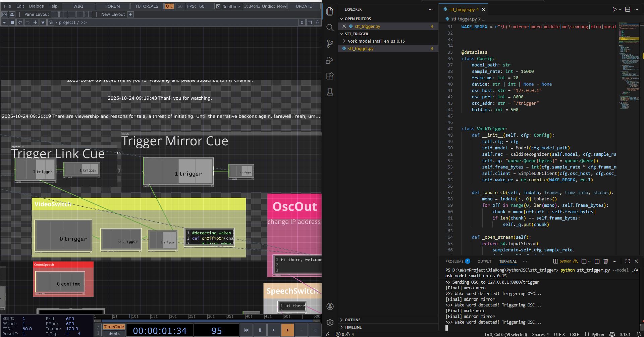This screenshot has width=644, height=337.
Task: Open the WIKI link in TouchDesigner
Action: coord(78,6)
